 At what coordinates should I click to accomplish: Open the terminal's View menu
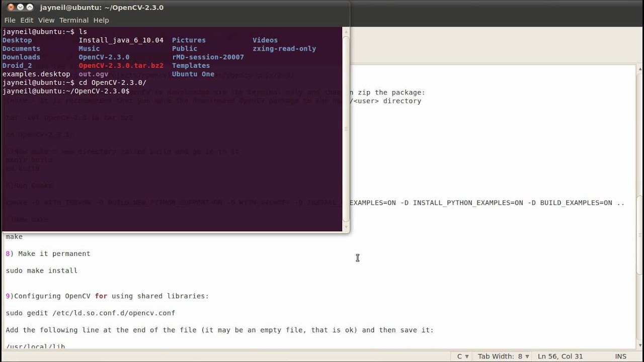point(46,20)
